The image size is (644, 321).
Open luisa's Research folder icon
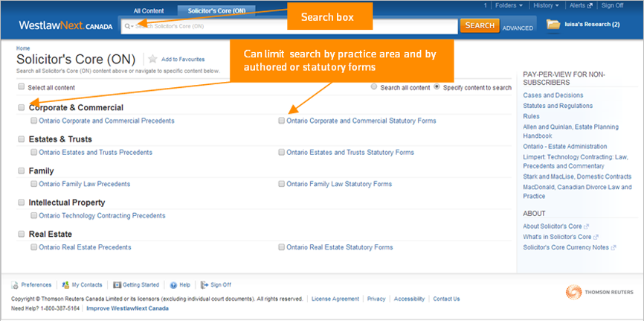(553, 25)
